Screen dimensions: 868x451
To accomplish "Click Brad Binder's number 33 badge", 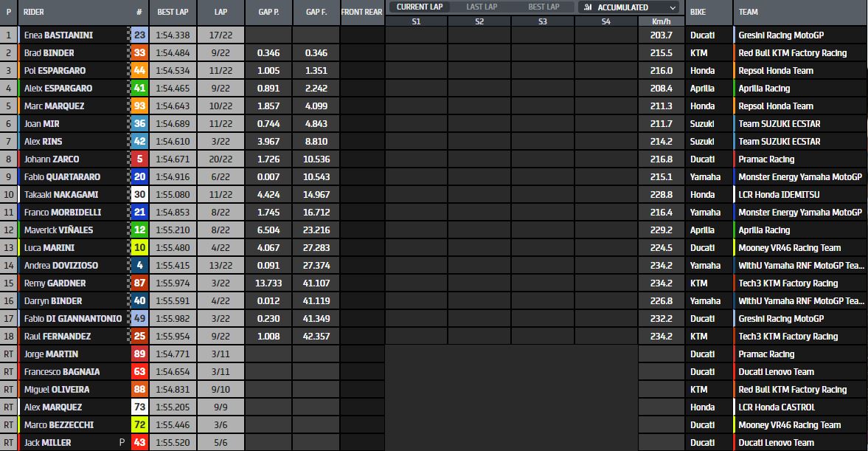I will tap(139, 52).
